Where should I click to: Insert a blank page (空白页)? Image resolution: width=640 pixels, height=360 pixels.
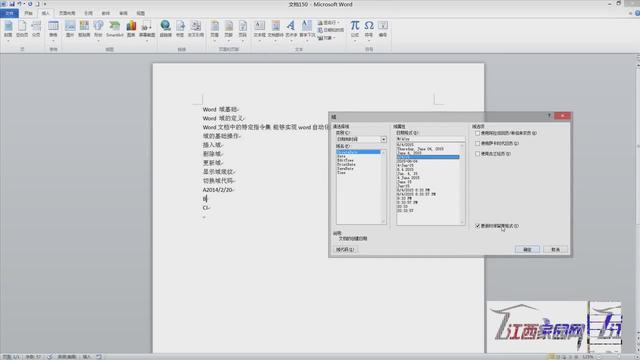[x=22, y=29]
